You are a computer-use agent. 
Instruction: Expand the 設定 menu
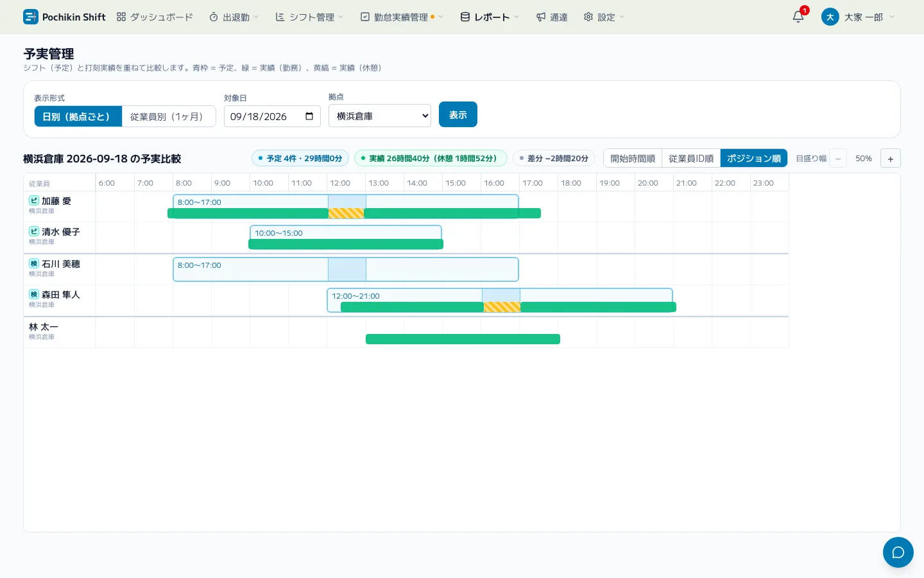click(604, 17)
